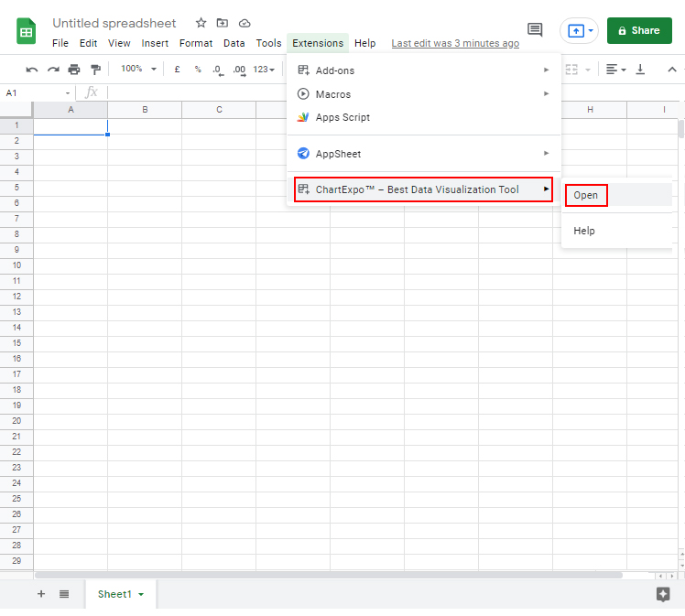Click the horizontal scrollbar

pyautogui.click(x=329, y=576)
